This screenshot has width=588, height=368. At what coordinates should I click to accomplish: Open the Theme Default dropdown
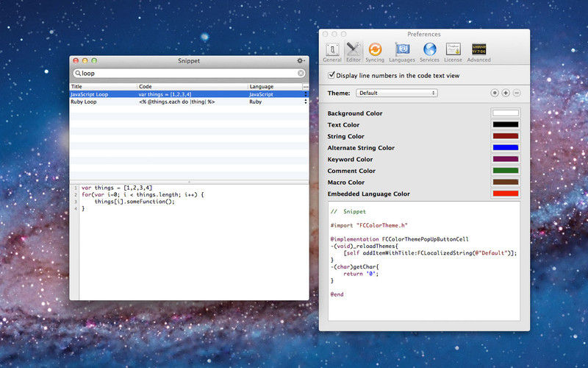397,93
